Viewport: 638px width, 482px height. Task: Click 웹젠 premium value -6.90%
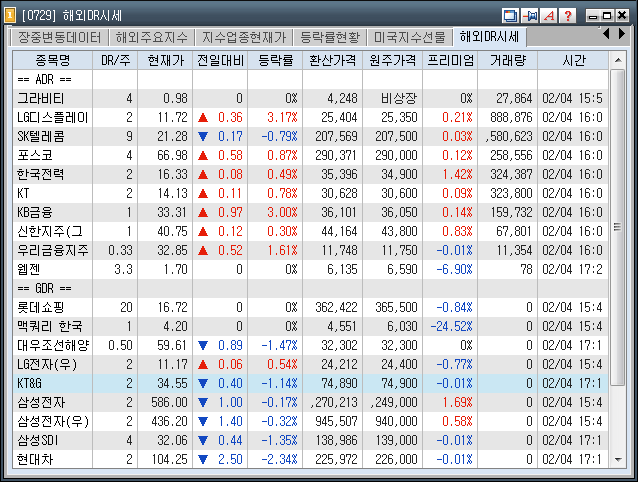454,270
